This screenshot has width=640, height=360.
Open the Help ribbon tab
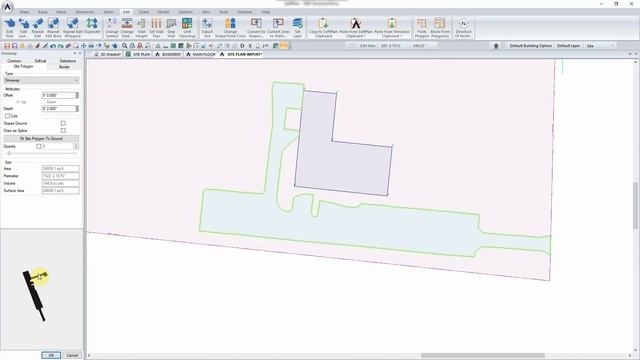click(x=266, y=12)
